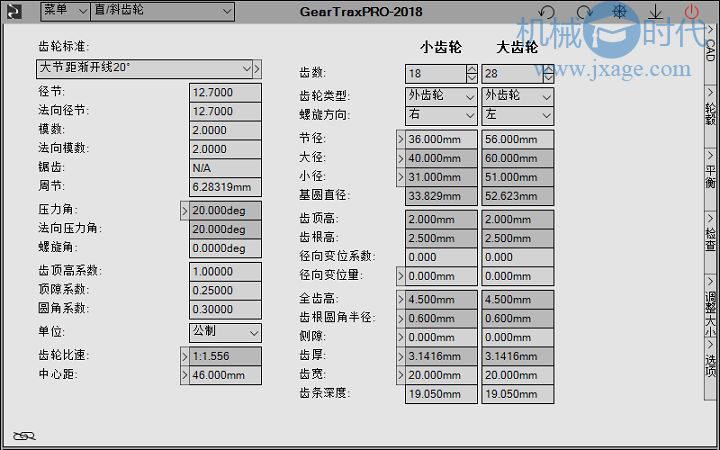This screenshot has width=720, height=450.
Task: Click the arrow button beside 齿轮比速 value
Action: tap(185, 356)
